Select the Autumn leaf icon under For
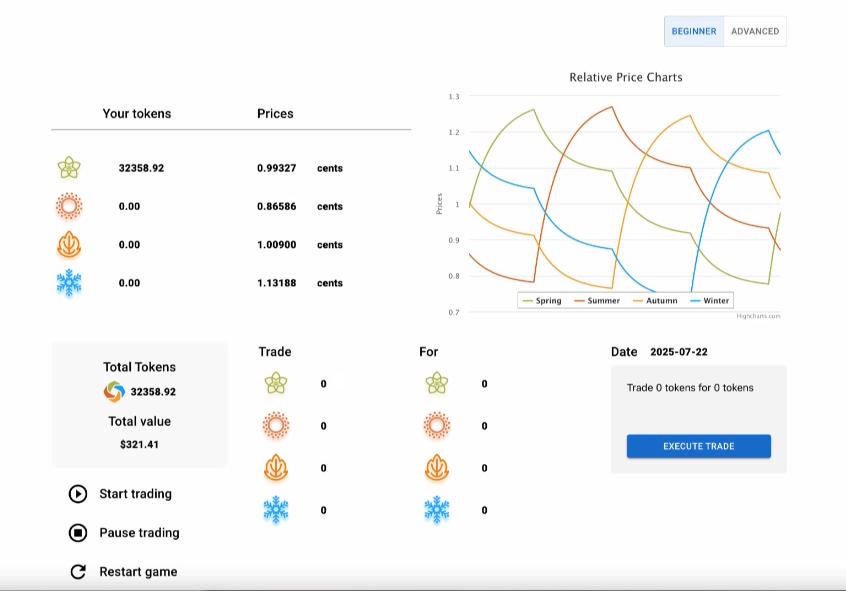Image resolution: width=846 pixels, height=591 pixels. (436, 468)
